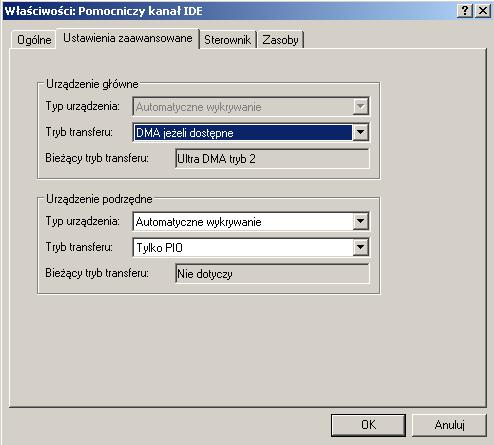Screen dimensions: 494x445
Task: Expand the Tylko PIO dropdown arrow
Action: 360,247
